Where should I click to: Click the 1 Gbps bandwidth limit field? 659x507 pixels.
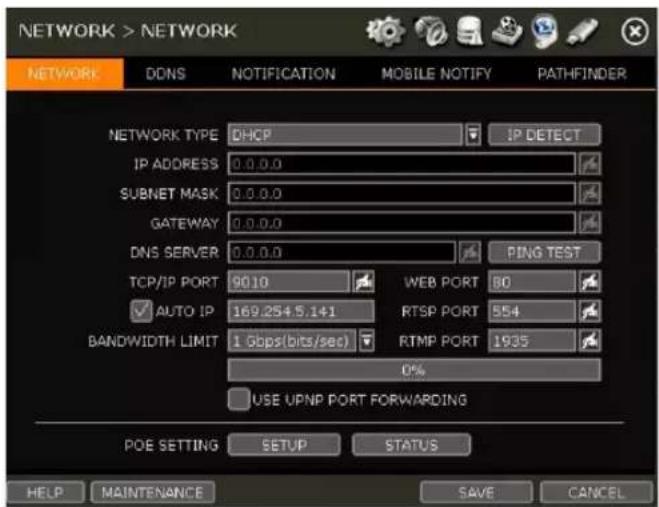pos(292,341)
